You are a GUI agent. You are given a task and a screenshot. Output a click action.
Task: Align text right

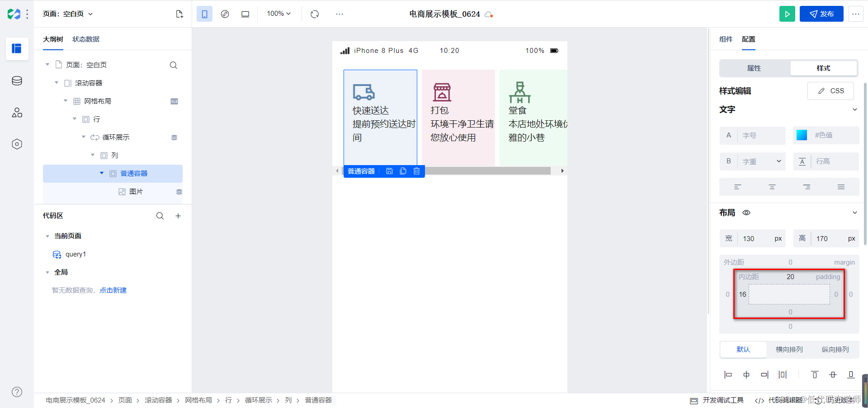(807, 187)
